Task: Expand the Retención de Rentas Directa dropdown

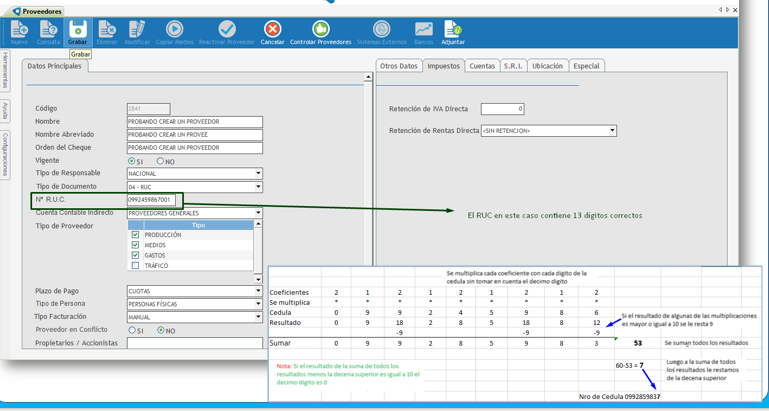Action: 612,131
